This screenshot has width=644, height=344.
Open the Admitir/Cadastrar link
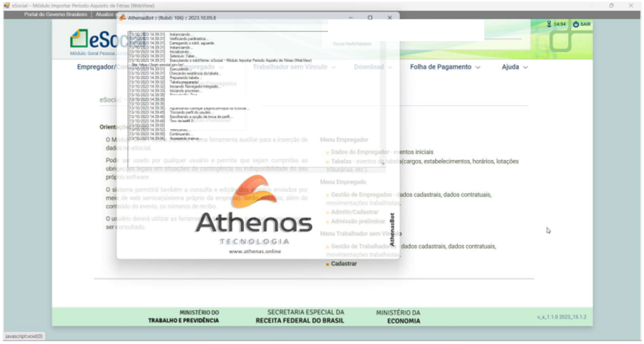coord(355,212)
